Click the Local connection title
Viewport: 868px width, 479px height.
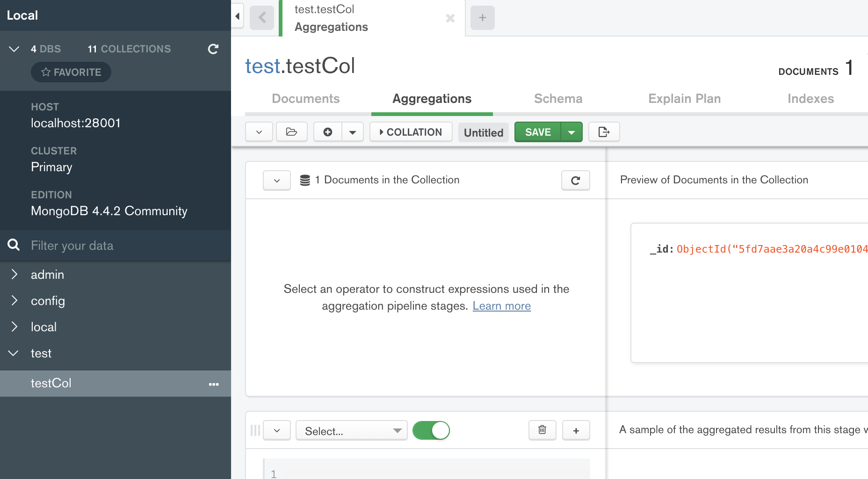pyautogui.click(x=22, y=15)
